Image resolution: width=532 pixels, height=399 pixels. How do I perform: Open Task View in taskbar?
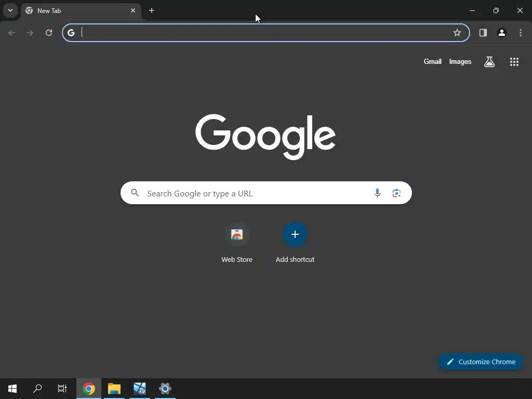tap(62, 389)
